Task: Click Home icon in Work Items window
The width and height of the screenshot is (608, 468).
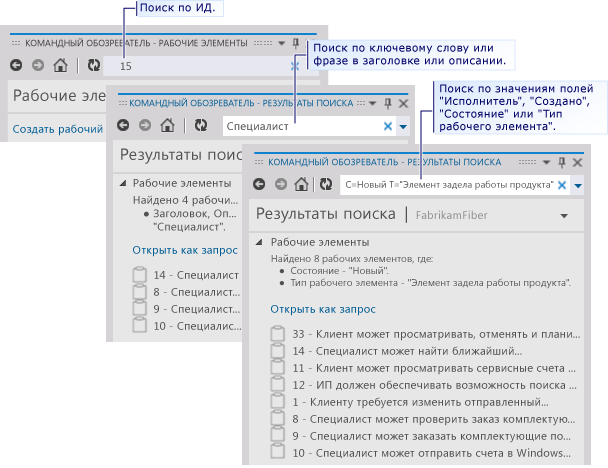Action: coord(60,65)
